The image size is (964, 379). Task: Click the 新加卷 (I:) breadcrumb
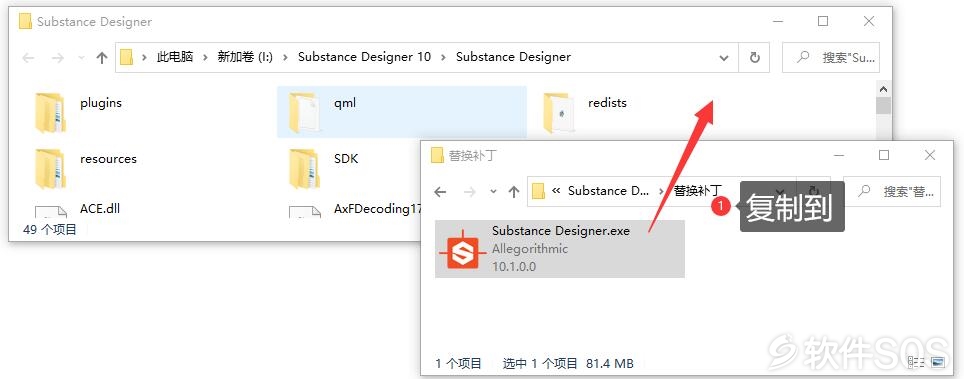(x=245, y=57)
